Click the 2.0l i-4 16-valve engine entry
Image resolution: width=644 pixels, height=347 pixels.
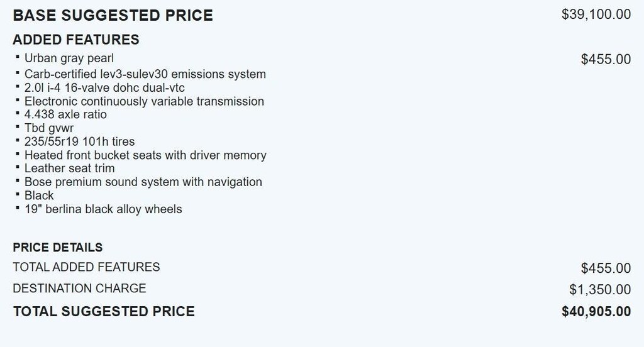(x=104, y=88)
